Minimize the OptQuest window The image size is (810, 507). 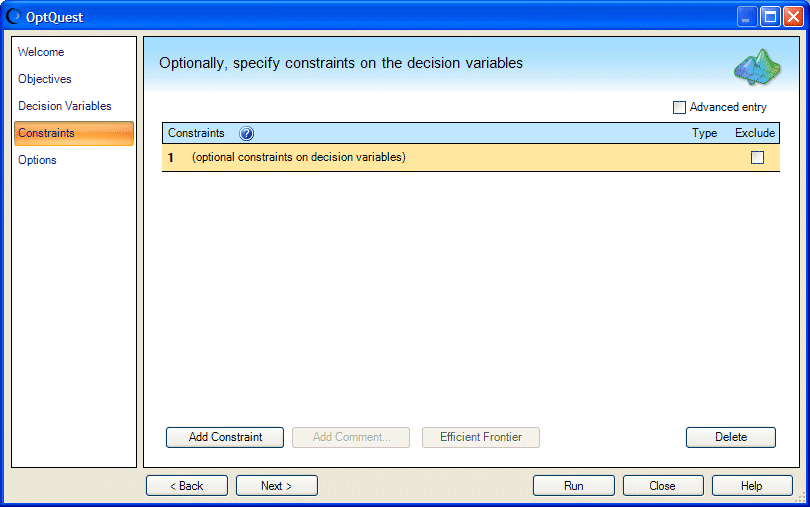pyautogui.click(x=746, y=17)
